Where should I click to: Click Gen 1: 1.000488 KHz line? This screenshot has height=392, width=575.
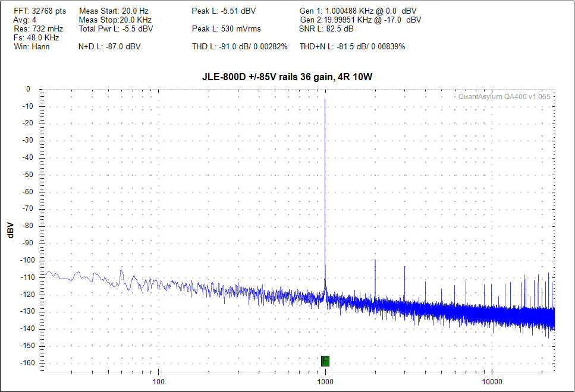[358, 11]
